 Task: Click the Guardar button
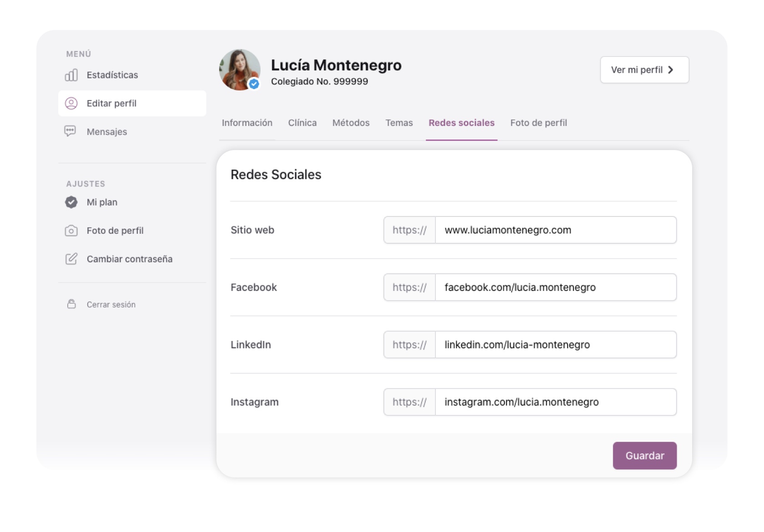click(x=644, y=456)
